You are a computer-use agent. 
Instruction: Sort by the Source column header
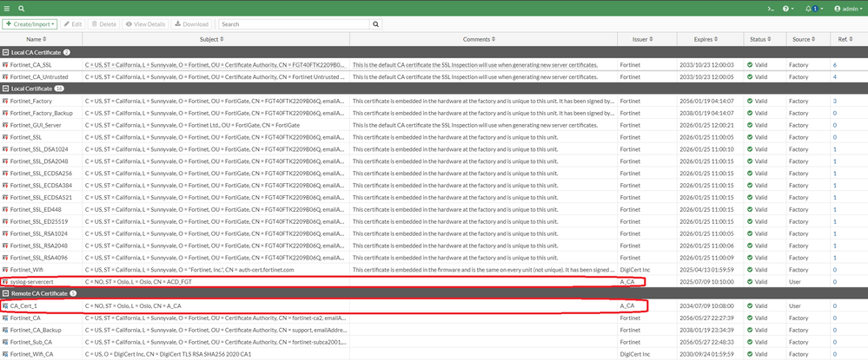(x=803, y=39)
